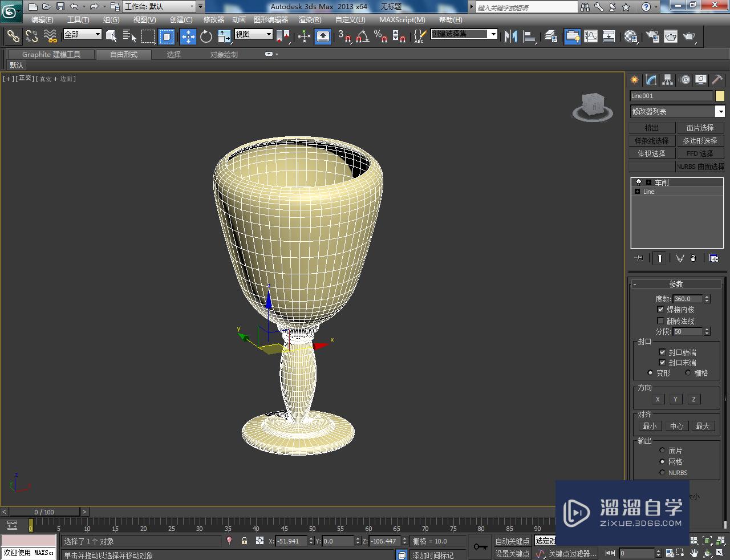This screenshot has width=730, height=560.
Task: Select the Link tool in main toolbar
Action: point(13,36)
